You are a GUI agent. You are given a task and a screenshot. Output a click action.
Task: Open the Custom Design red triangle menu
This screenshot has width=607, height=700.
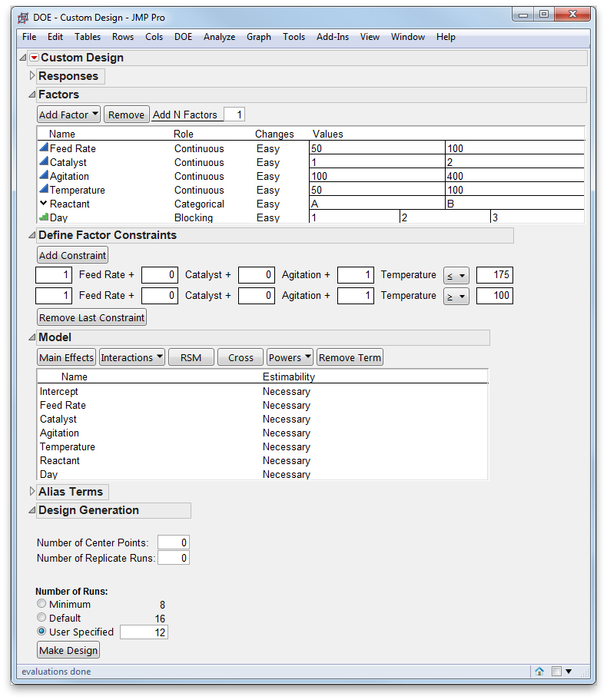pyautogui.click(x=34, y=58)
